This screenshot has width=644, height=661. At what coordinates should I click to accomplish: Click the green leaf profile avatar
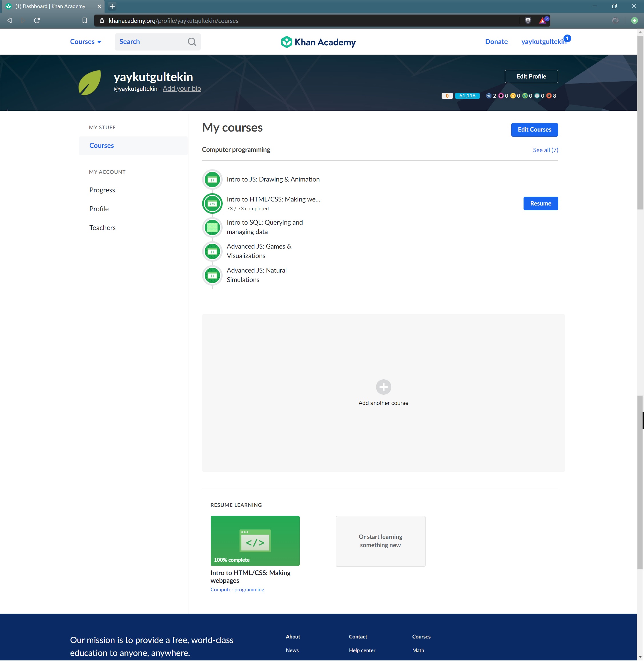click(x=90, y=82)
